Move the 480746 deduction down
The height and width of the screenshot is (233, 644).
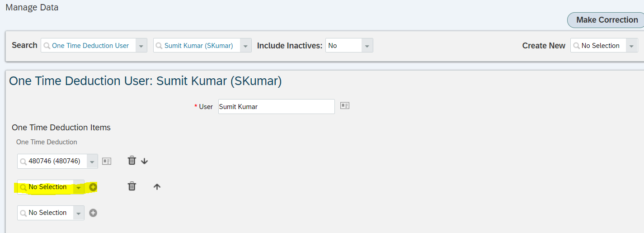click(x=144, y=161)
